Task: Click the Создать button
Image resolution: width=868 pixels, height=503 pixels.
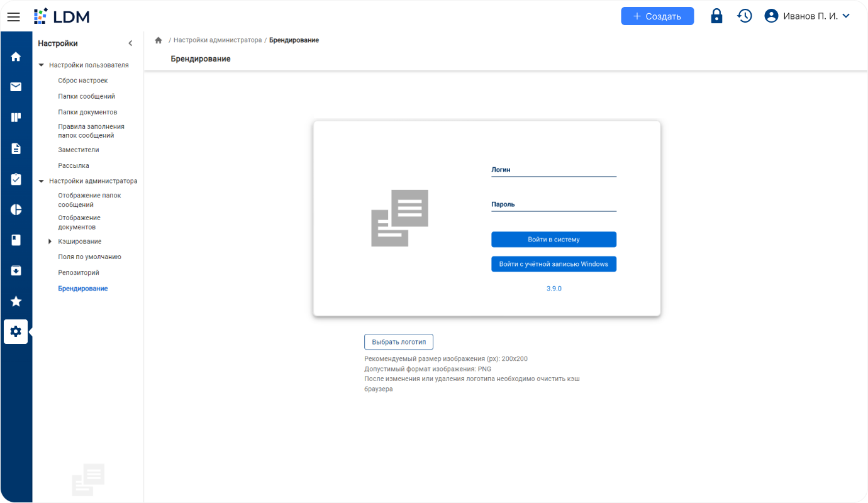Action: pyautogui.click(x=657, y=16)
